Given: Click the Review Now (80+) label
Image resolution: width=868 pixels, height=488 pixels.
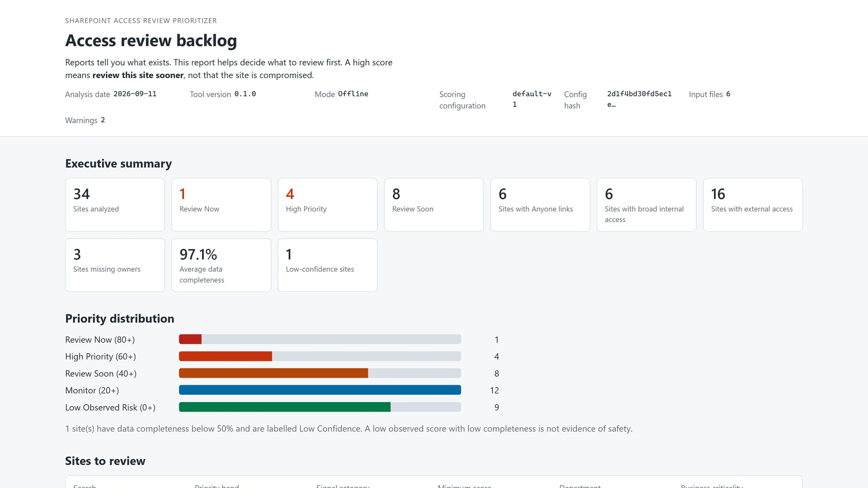Looking at the screenshot, I should [x=100, y=340].
